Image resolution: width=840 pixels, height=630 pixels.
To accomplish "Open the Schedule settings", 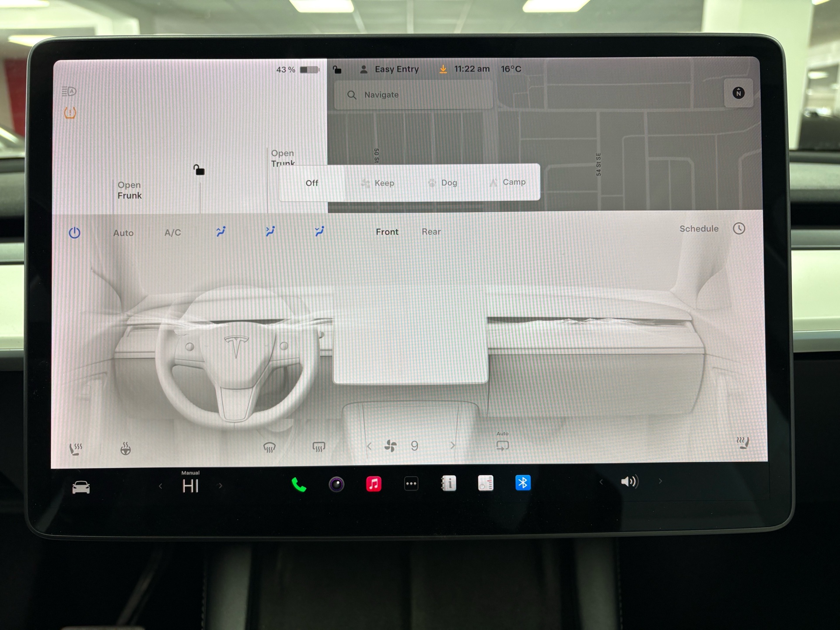I will click(699, 228).
